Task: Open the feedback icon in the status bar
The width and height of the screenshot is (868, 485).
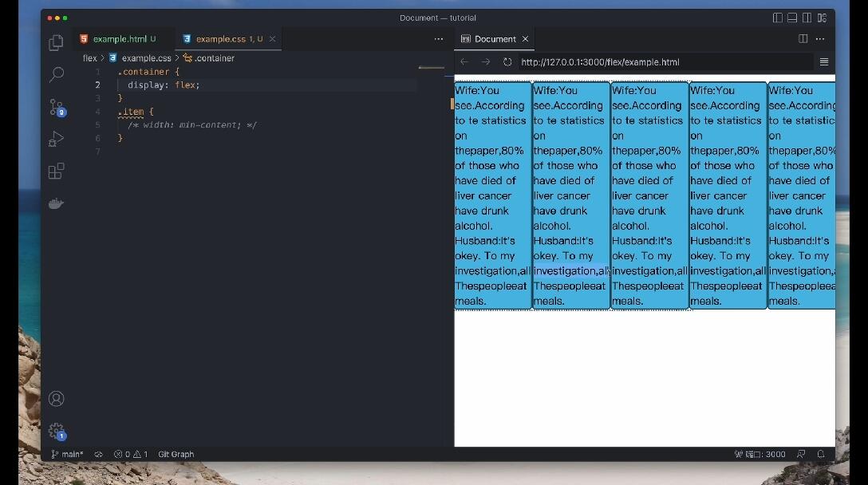Action: (x=801, y=454)
